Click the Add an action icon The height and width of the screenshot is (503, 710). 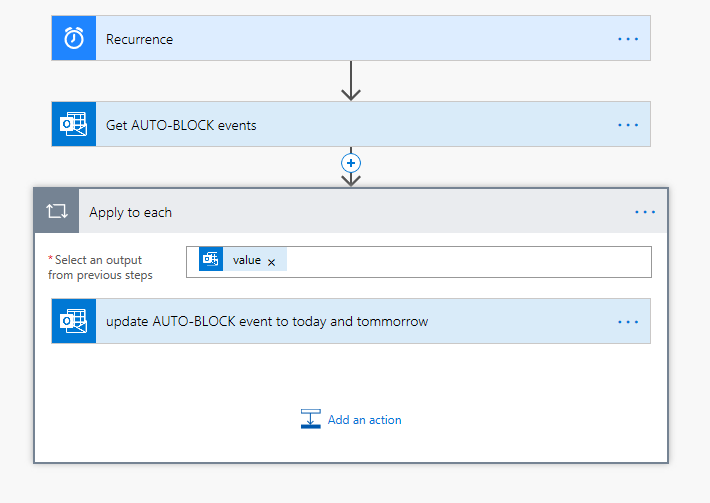point(311,420)
